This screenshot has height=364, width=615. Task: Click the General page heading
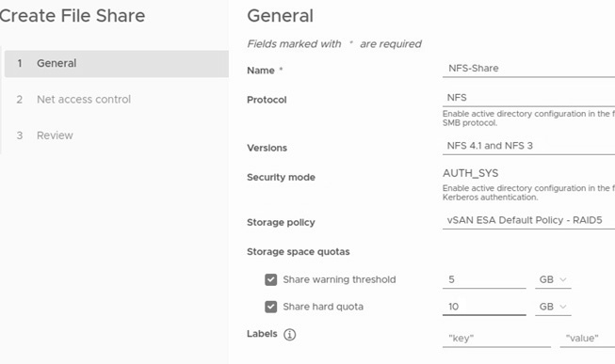[x=280, y=16]
